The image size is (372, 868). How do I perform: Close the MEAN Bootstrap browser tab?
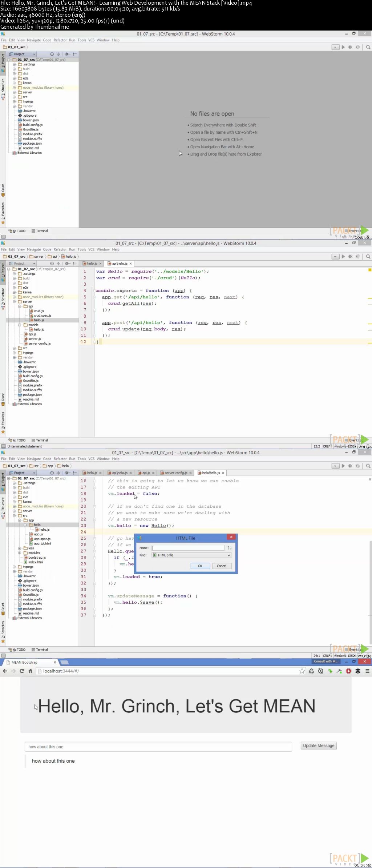point(55,662)
